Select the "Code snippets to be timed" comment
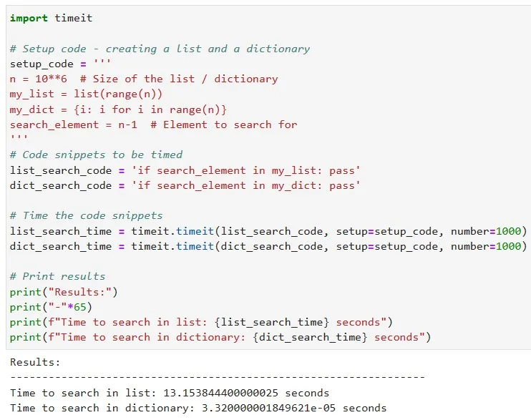 pyautogui.click(x=96, y=155)
